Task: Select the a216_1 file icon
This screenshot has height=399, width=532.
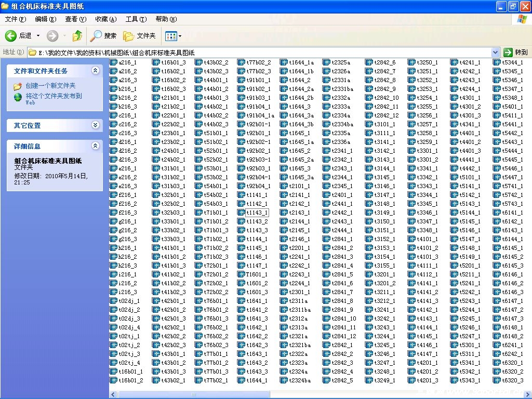Action: [113, 62]
